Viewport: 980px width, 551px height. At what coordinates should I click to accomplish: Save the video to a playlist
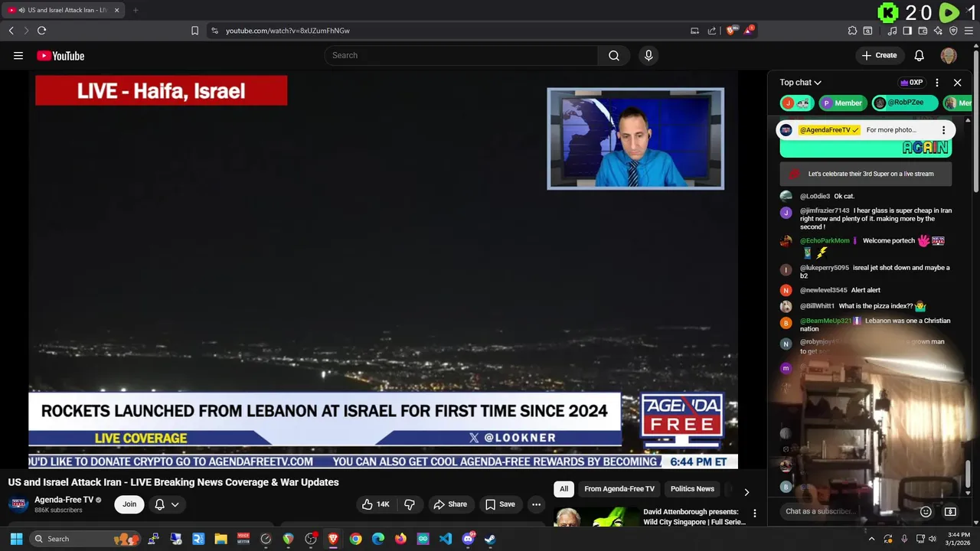(500, 504)
